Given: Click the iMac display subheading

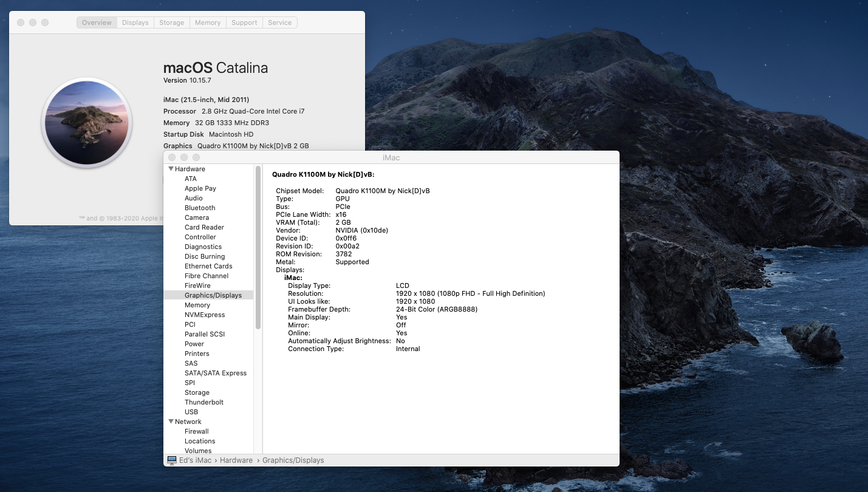Looking at the screenshot, I should point(293,278).
